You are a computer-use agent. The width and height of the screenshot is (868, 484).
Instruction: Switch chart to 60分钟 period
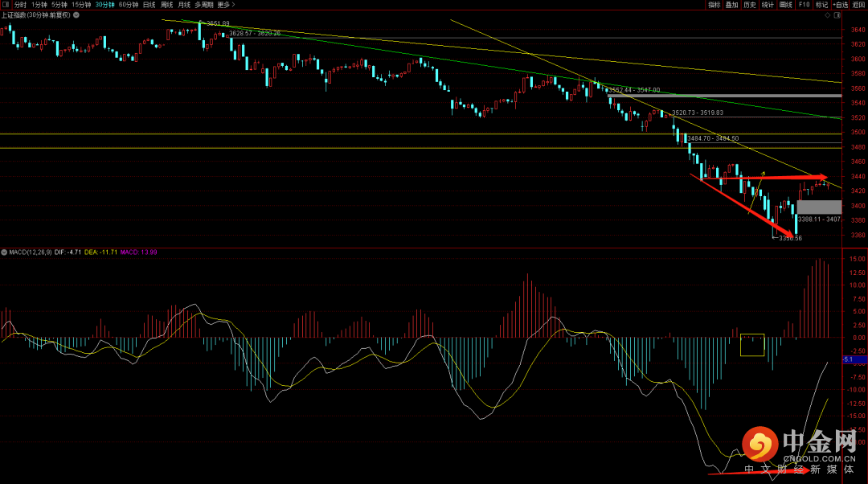[128, 5]
